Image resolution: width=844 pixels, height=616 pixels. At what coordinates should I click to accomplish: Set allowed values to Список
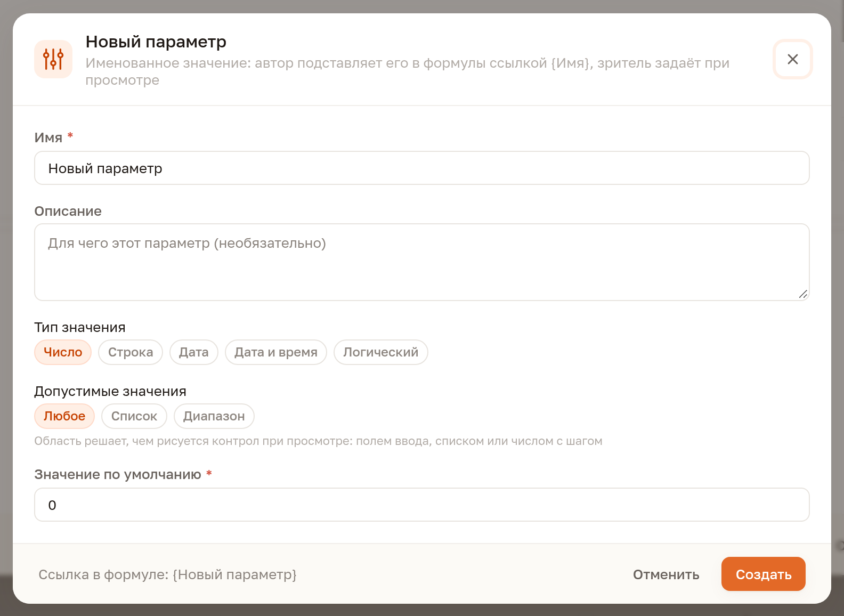click(x=134, y=416)
